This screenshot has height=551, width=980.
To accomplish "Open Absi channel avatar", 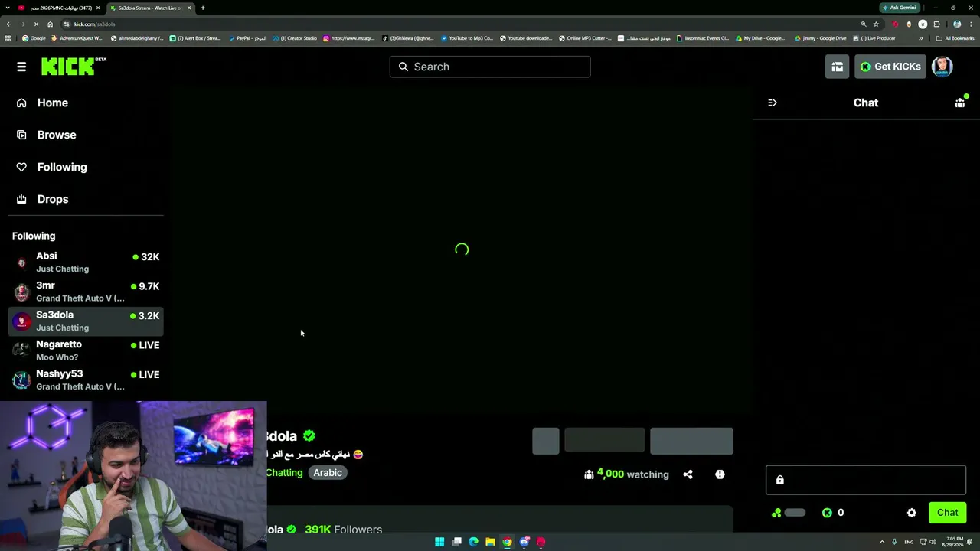I will pyautogui.click(x=21, y=262).
